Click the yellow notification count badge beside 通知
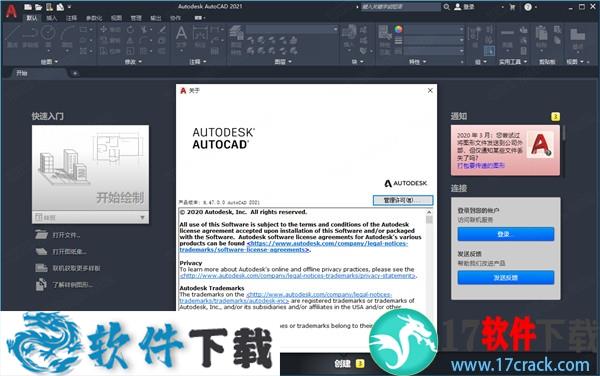Image resolution: width=600 pixels, height=376 pixels. tap(555, 116)
